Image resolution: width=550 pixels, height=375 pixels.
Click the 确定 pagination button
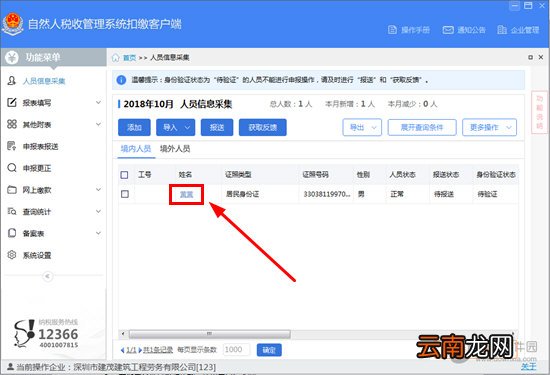click(269, 350)
